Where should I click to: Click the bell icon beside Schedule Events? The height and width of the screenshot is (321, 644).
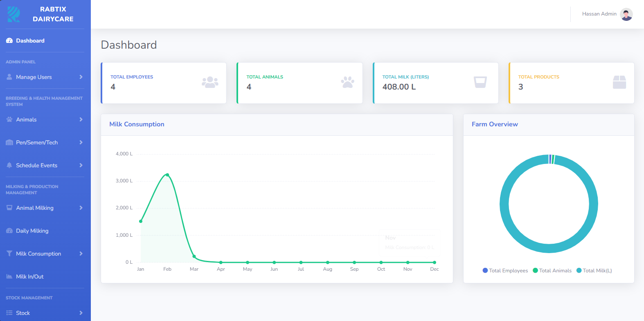pyautogui.click(x=9, y=165)
